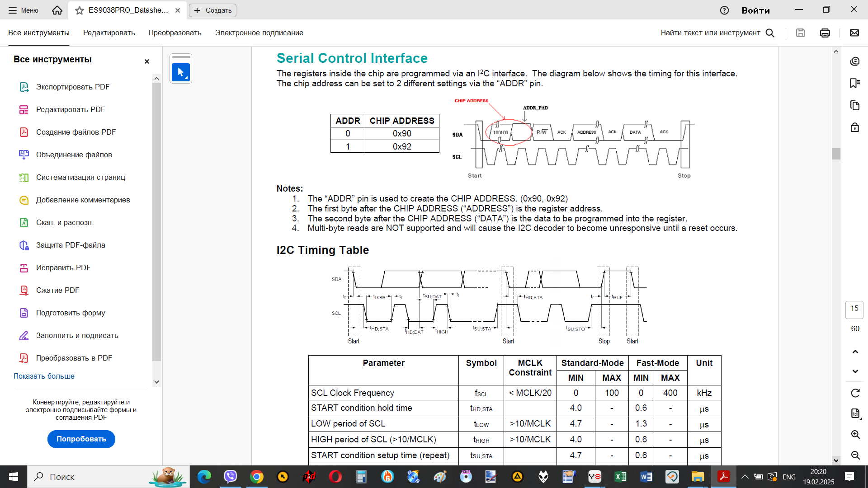The height and width of the screenshot is (488, 868).
Task: Rotate the page view icon
Action: pos(855,393)
